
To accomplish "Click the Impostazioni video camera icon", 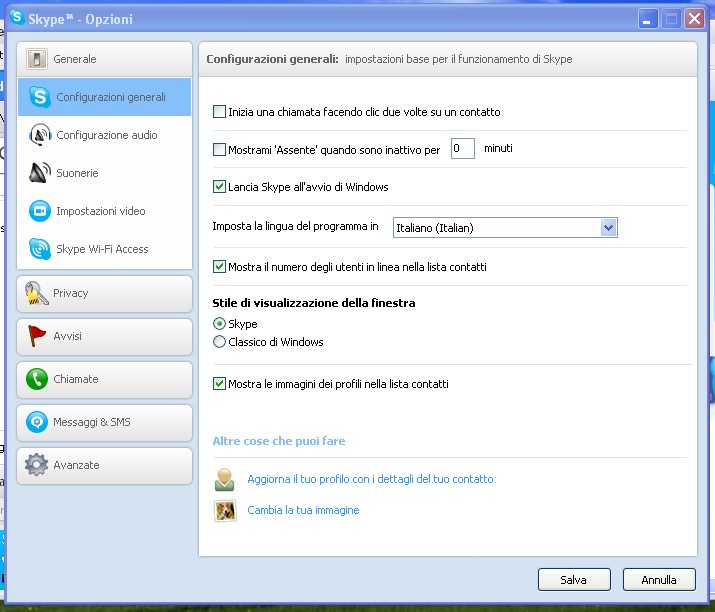I will [x=39, y=211].
